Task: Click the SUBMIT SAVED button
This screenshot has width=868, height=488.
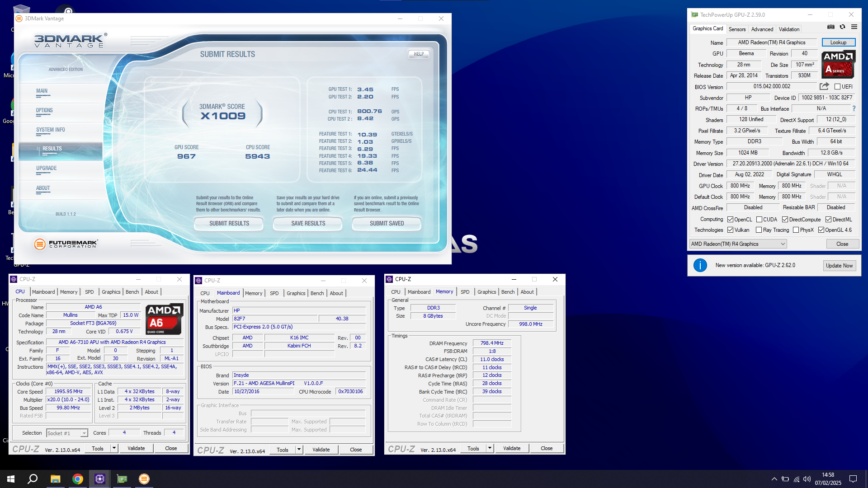Action: pyautogui.click(x=387, y=223)
